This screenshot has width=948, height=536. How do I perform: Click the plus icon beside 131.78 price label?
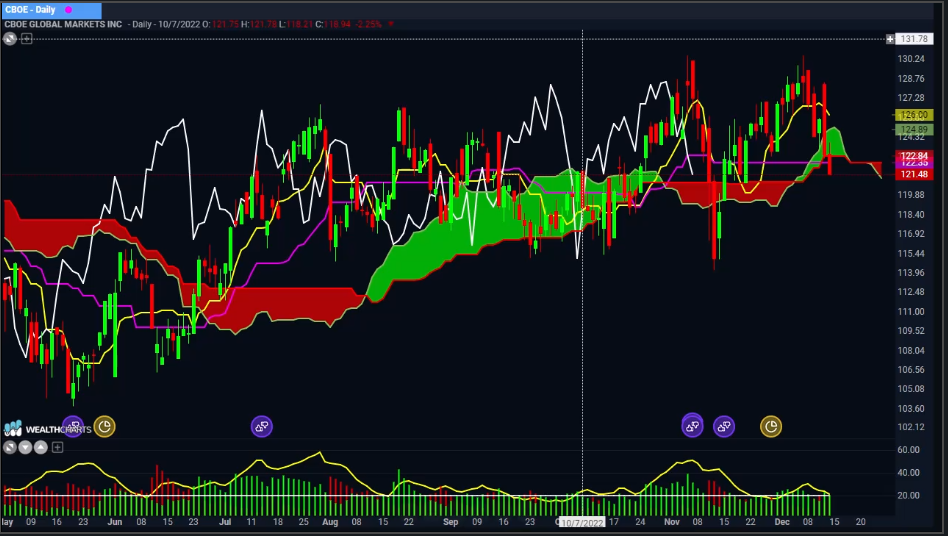890,39
